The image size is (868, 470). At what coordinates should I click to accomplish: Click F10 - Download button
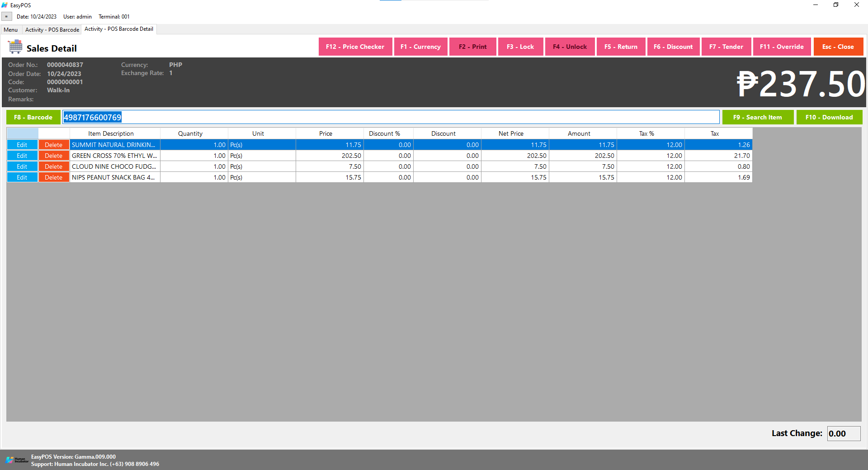pos(829,117)
